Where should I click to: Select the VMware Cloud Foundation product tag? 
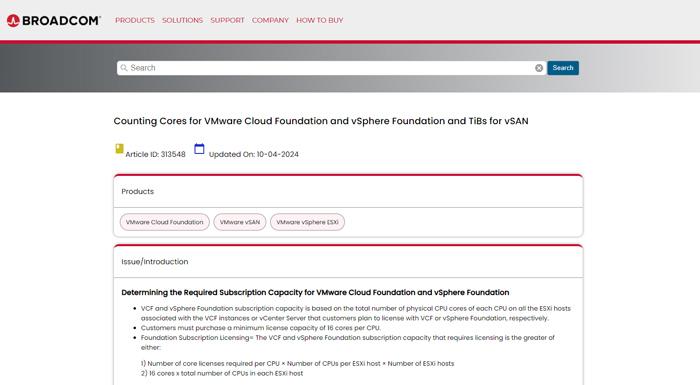click(164, 222)
